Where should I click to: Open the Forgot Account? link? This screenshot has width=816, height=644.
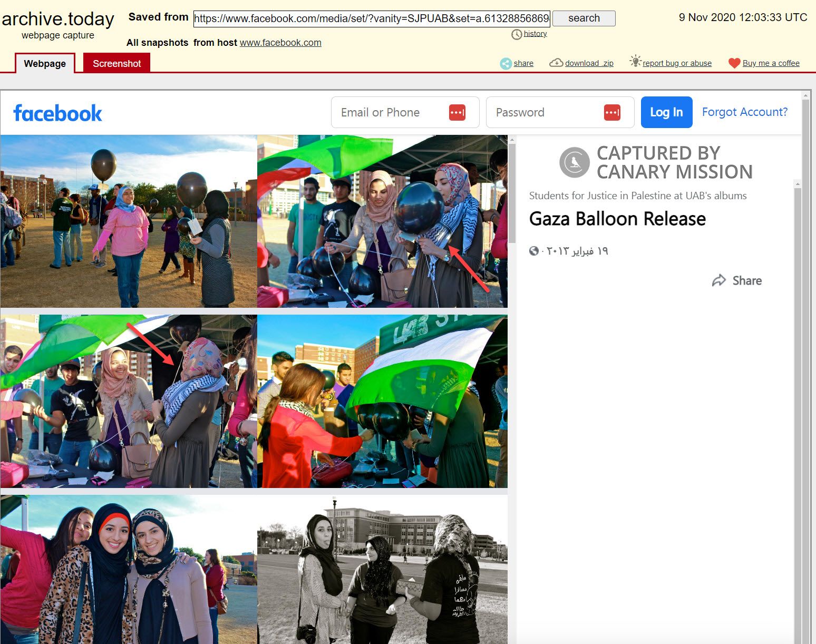click(744, 112)
